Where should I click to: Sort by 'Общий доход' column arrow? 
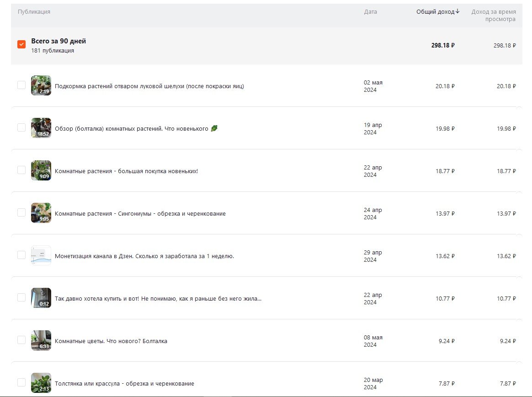(x=458, y=11)
